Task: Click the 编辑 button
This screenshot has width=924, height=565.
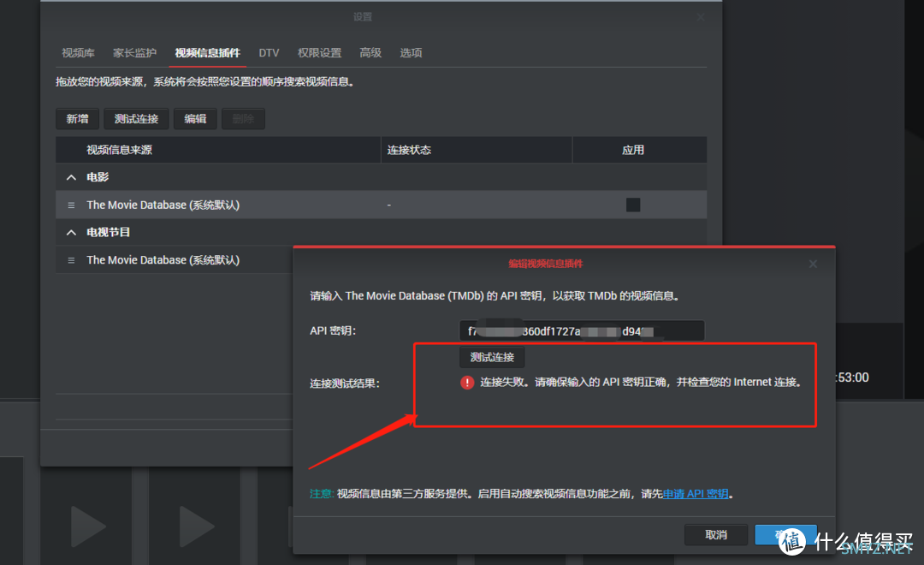Action: pyautogui.click(x=195, y=118)
